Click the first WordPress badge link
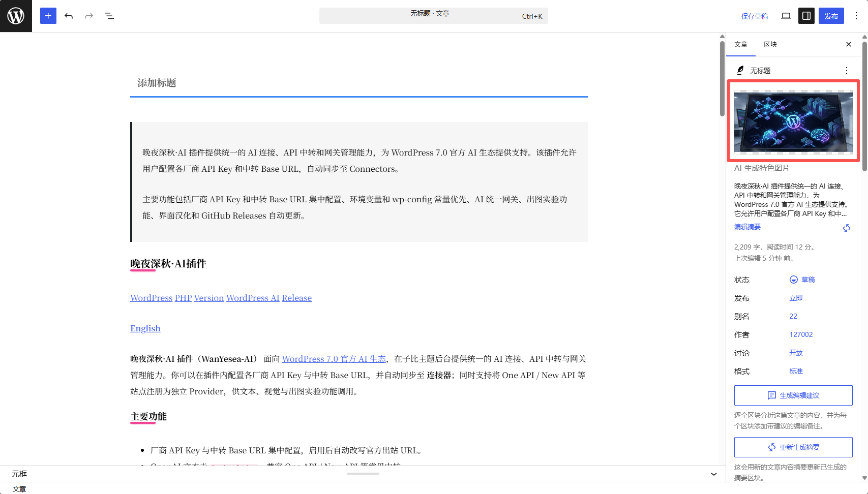868x494 pixels. coord(152,298)
